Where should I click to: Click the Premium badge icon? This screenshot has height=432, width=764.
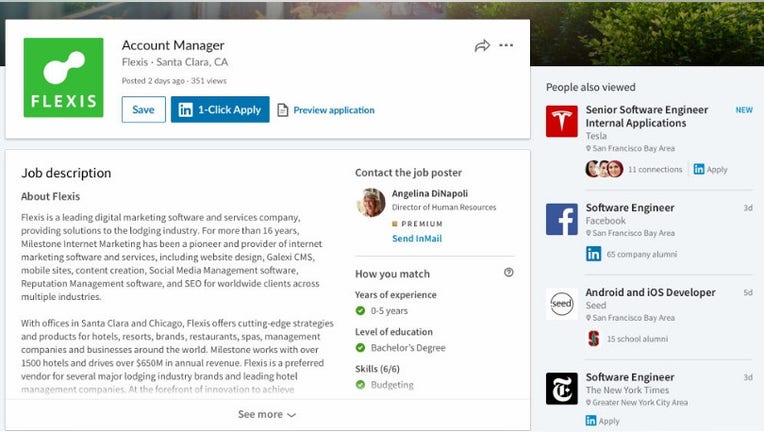pyautogui.click(x=395, y=224)
